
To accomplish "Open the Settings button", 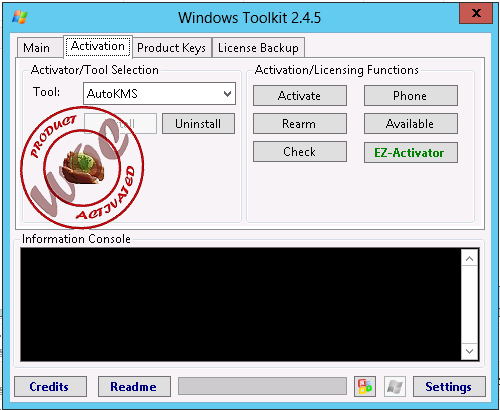I will pos(449,387).
